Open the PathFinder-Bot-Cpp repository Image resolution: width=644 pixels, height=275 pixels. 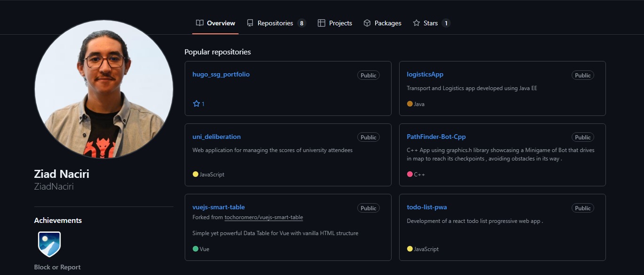coord(436,137)
